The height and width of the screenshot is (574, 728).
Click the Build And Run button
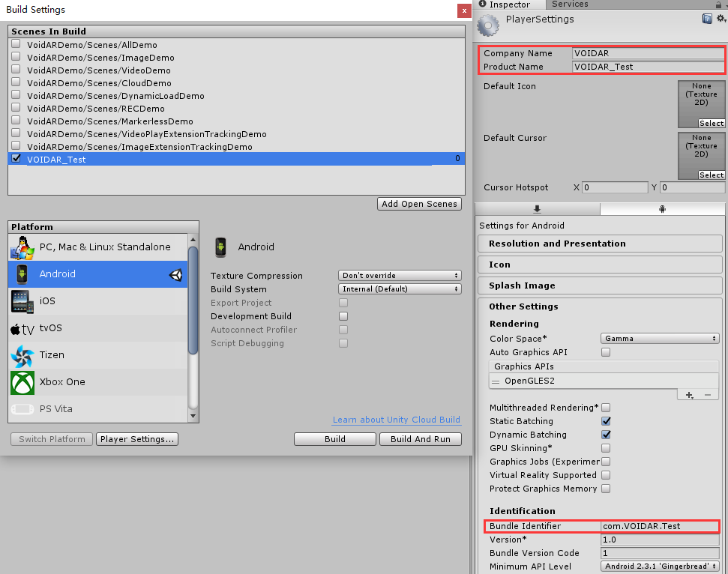pos(420,439)
